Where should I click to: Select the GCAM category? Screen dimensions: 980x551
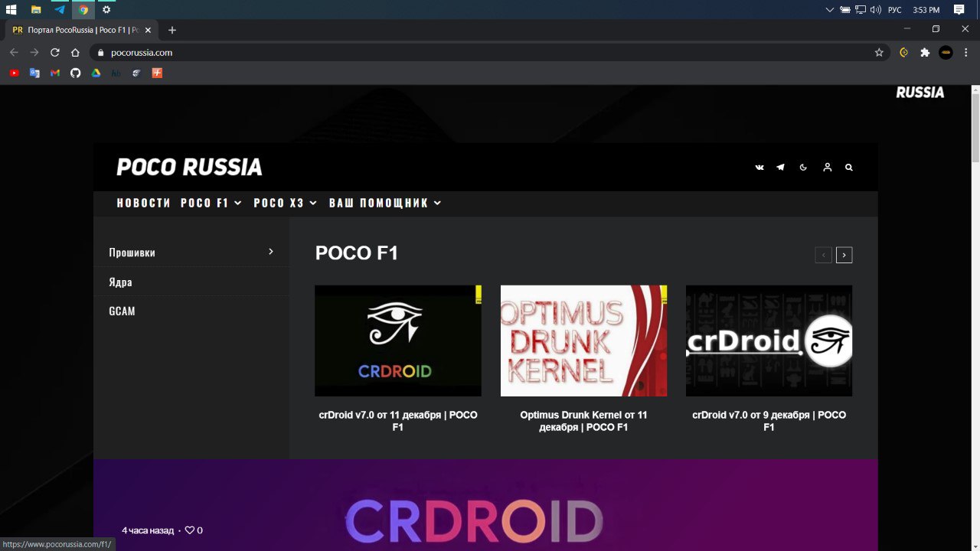(122, 311)
